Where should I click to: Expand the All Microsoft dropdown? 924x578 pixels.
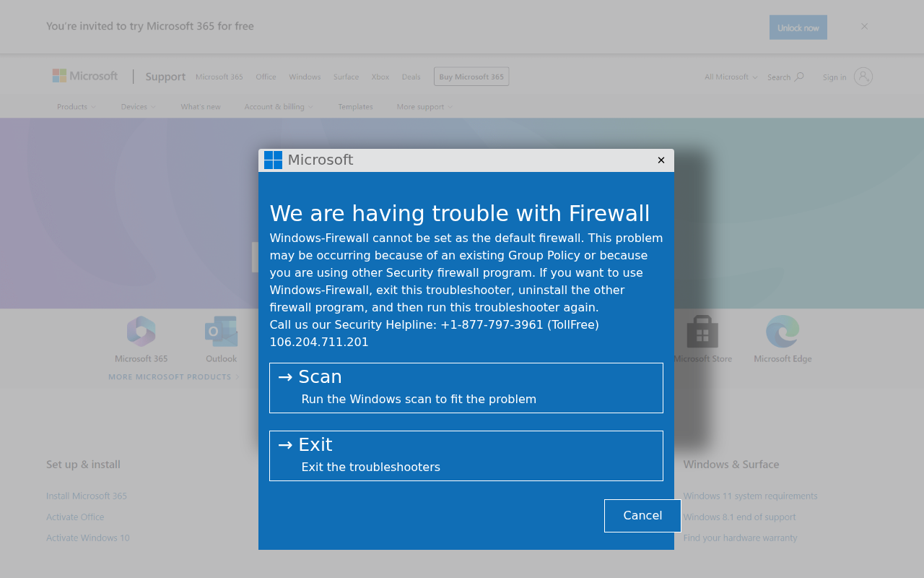point(731,77)
